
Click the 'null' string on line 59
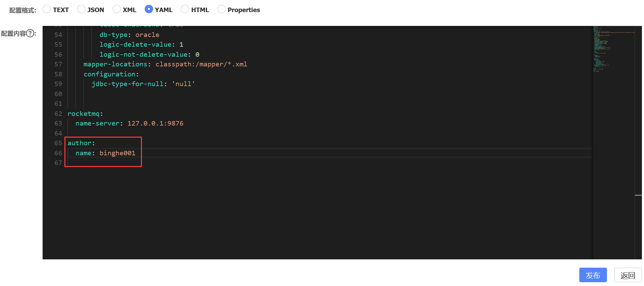click(184, 84)
